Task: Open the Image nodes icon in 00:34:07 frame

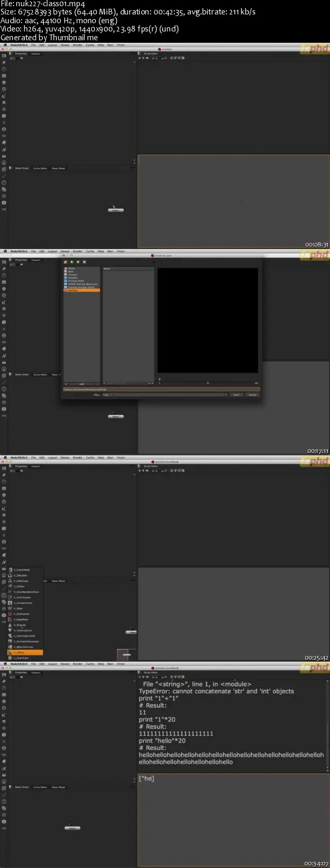Action: pos(4,675)
